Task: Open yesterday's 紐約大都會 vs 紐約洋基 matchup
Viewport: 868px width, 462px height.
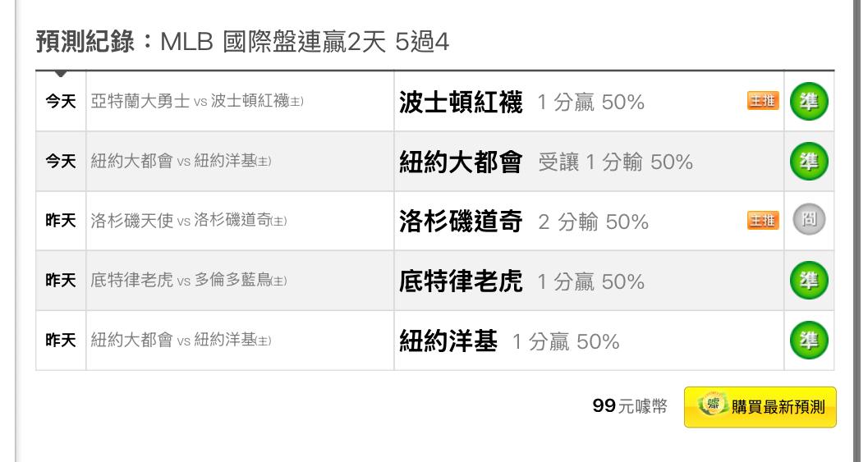Action: 181,340
